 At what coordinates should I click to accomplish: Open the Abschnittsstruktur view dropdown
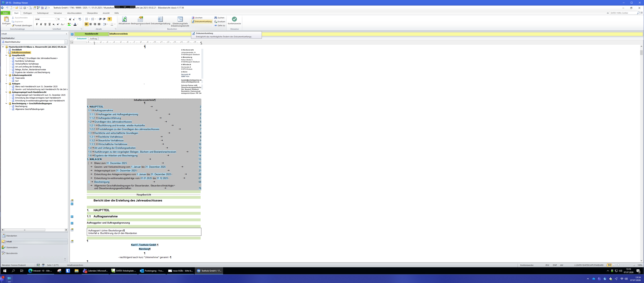coord(66,42)
